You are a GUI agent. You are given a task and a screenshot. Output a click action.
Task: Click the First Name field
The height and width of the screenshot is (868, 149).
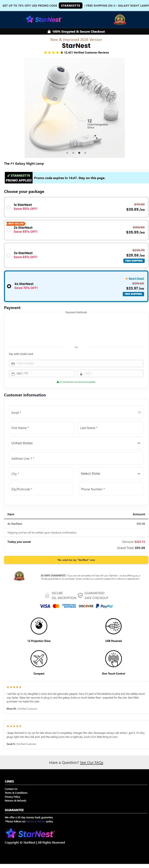coord(42,428)
